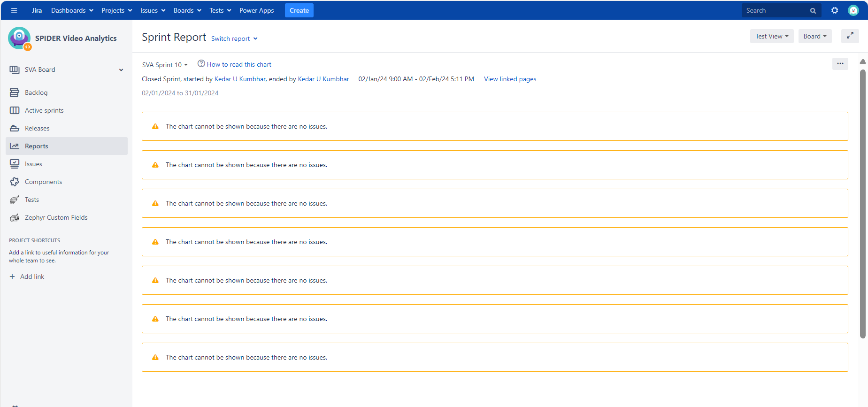868x407 pixels.
Task: Click the SPIDER Video Analytics project avatar
Action: (x=19, y=38)
